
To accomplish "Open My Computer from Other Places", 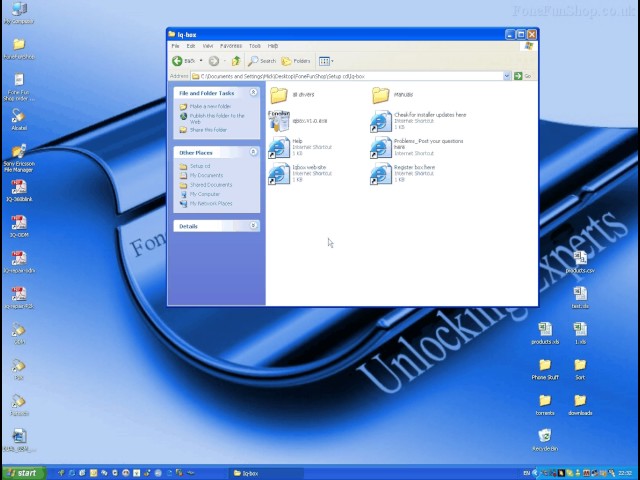I will pyautogui.click(x=204, y=194).
